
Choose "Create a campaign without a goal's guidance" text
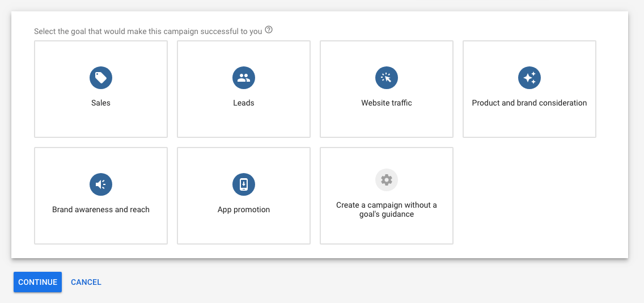[387, 210]
